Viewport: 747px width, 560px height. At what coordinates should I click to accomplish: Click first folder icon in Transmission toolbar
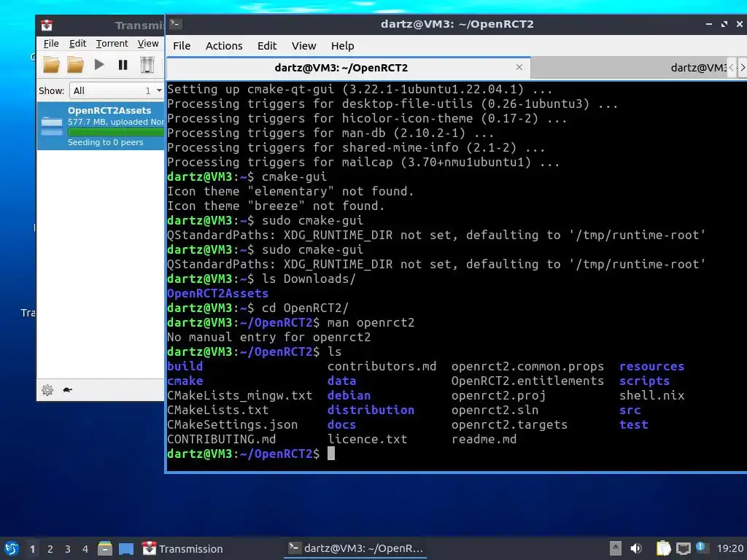coord(52,64)
